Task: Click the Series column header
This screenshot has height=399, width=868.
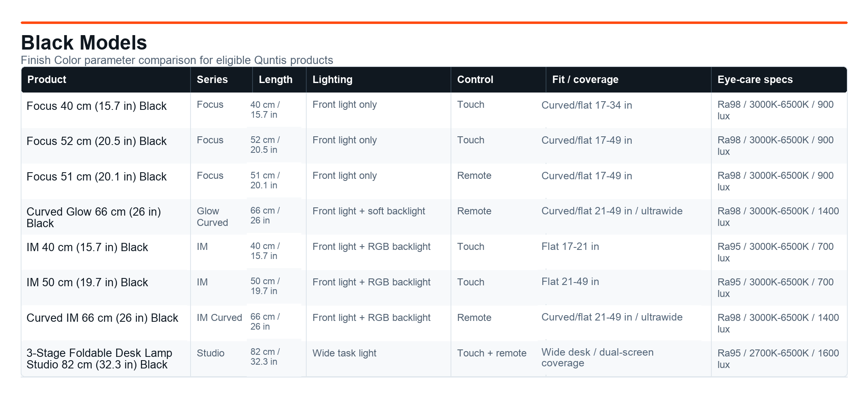Action: click(222, 80)
